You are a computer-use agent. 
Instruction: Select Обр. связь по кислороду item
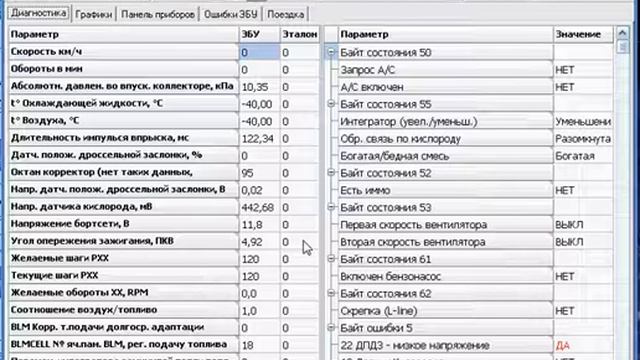[445, 139]
